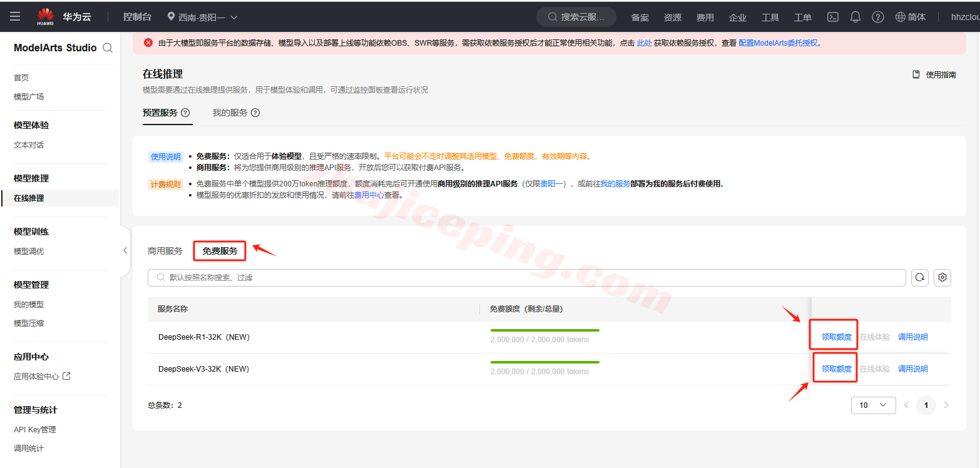The width and height of the screenshot is (980, 468).
Task: Click 在线体验 for DeepSeek-R1-32K
Action: point(875,337)
